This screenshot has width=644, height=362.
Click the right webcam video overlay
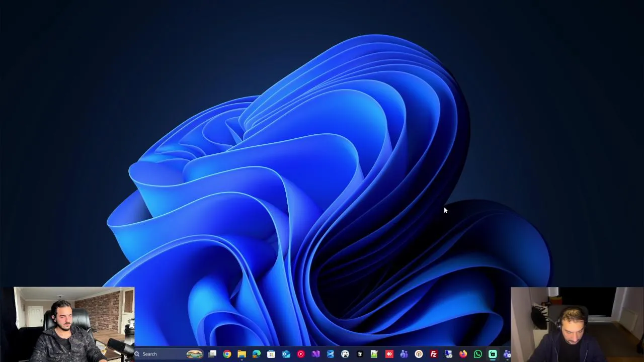[x=577, y=324]
